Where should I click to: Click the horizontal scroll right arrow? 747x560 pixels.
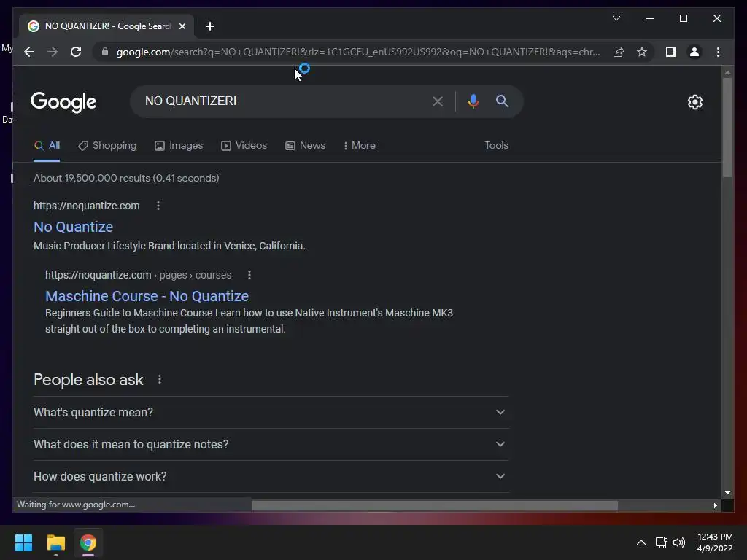click(x=715, y=505)
